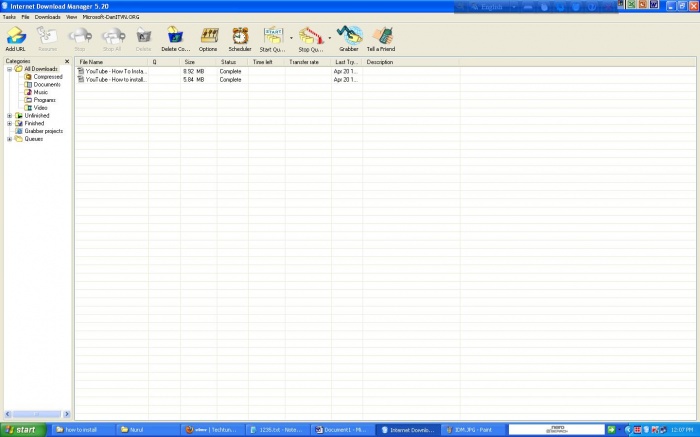Image resolution: width=700 pixels, height=437 pixels.
Task: Click Categories panel scrollbar left arrow
Action: tap(8, 414)
